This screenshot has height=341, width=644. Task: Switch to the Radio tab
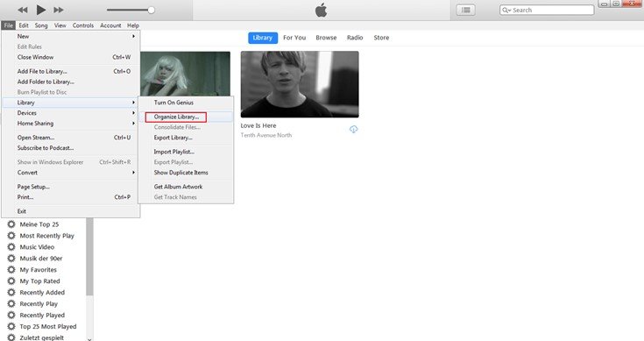tap(355, 38)
